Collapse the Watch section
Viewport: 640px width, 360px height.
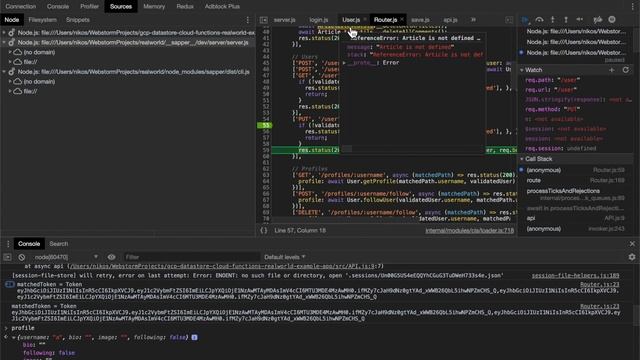coord(522,70)
